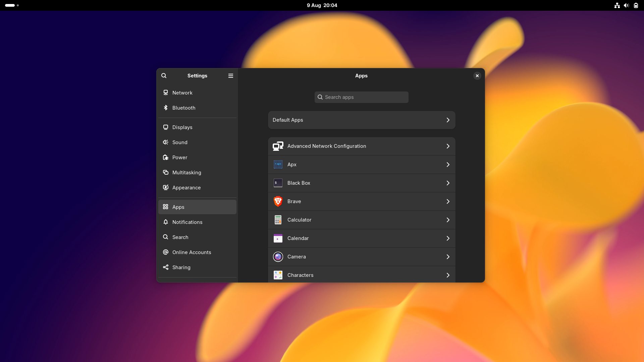Open Power settings panel

197,158
